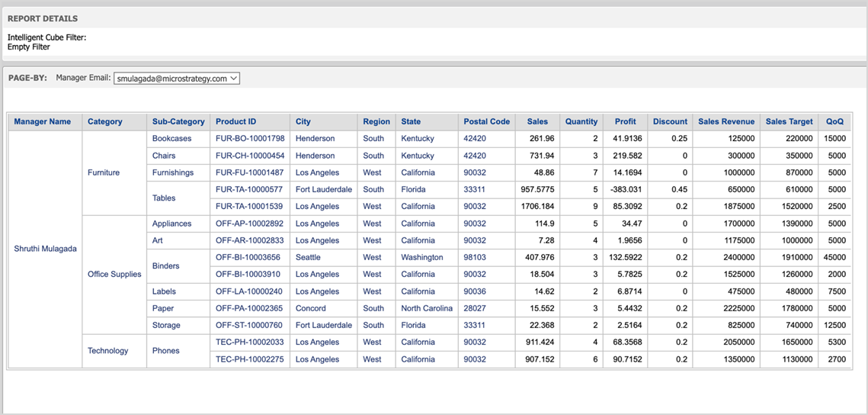Screen dimensions: 868x415
Task: Click the Office Supplies category link
Action: point(114,274)
